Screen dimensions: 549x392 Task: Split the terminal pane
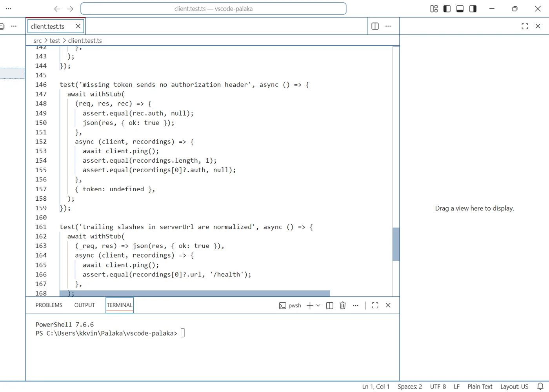tap(330, 305)
